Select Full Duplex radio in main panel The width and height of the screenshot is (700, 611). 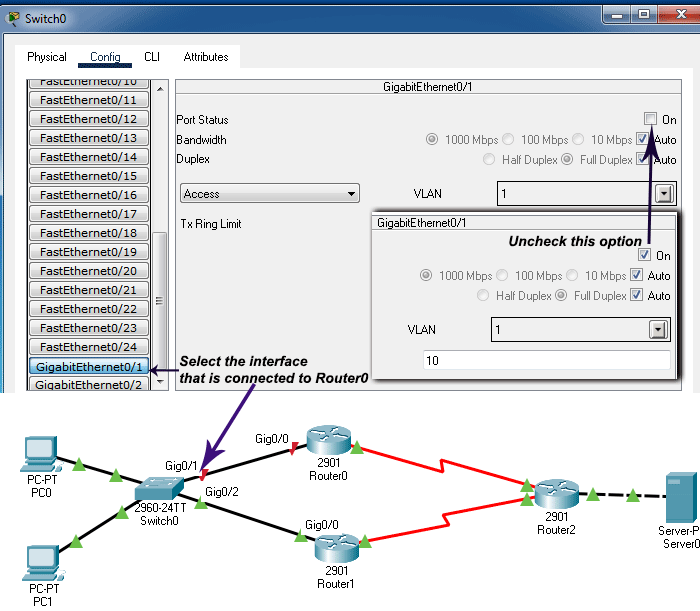click(x=567, y=159)
